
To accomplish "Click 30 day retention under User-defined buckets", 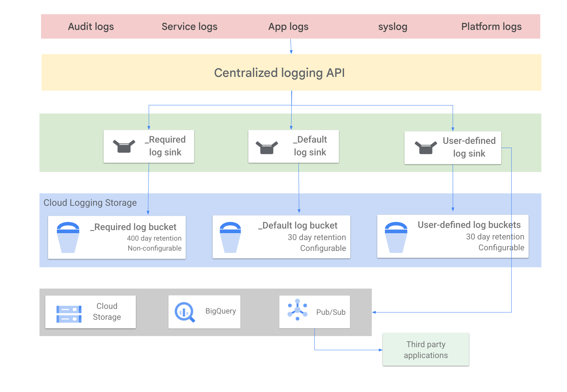I will tap(495, 237).
